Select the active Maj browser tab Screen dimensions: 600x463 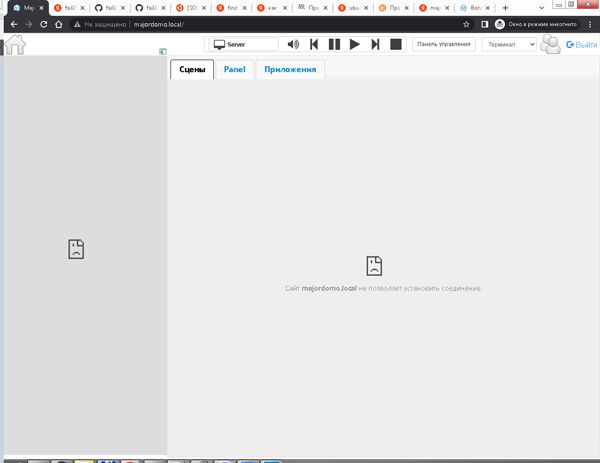pyautogui.click(x=28, y=8)
